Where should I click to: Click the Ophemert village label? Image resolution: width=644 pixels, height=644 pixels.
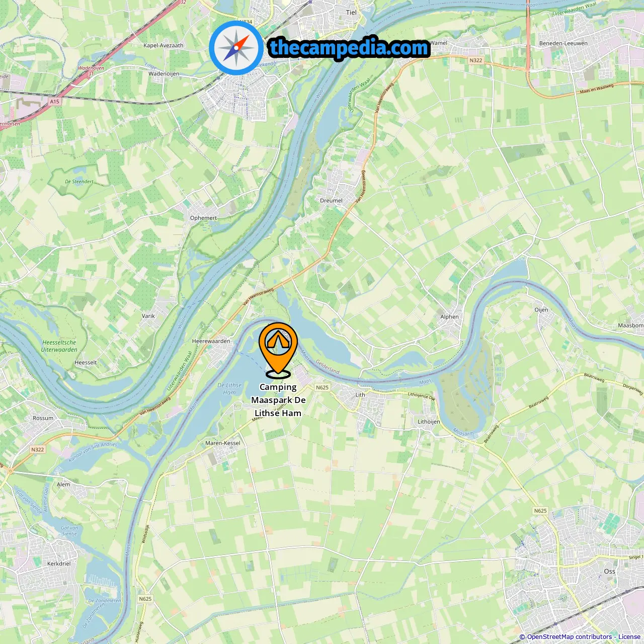(x=203, y=218)
